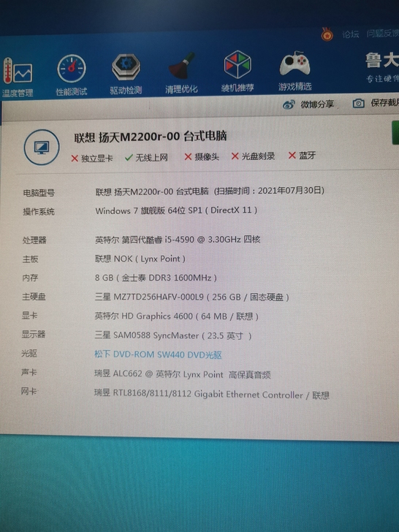Click 三星 SAM0588 SyncMaster monitor value

click(x=173, y=335)
